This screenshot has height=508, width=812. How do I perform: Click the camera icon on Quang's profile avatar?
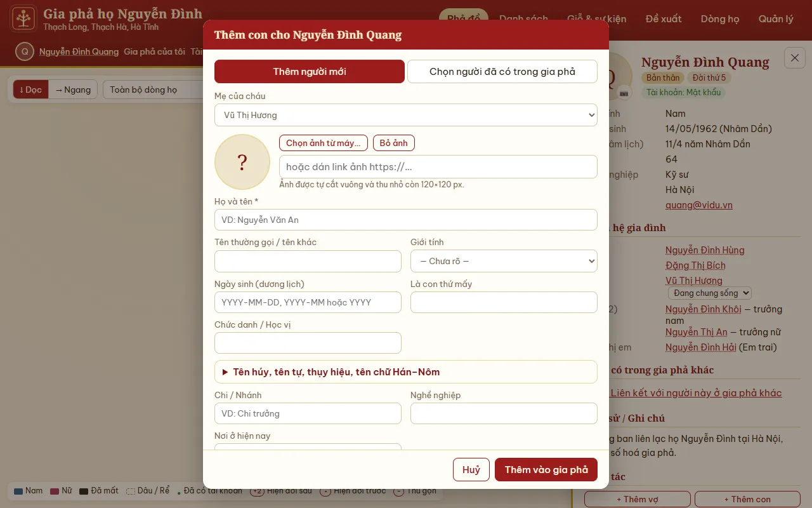coord(624,93)
